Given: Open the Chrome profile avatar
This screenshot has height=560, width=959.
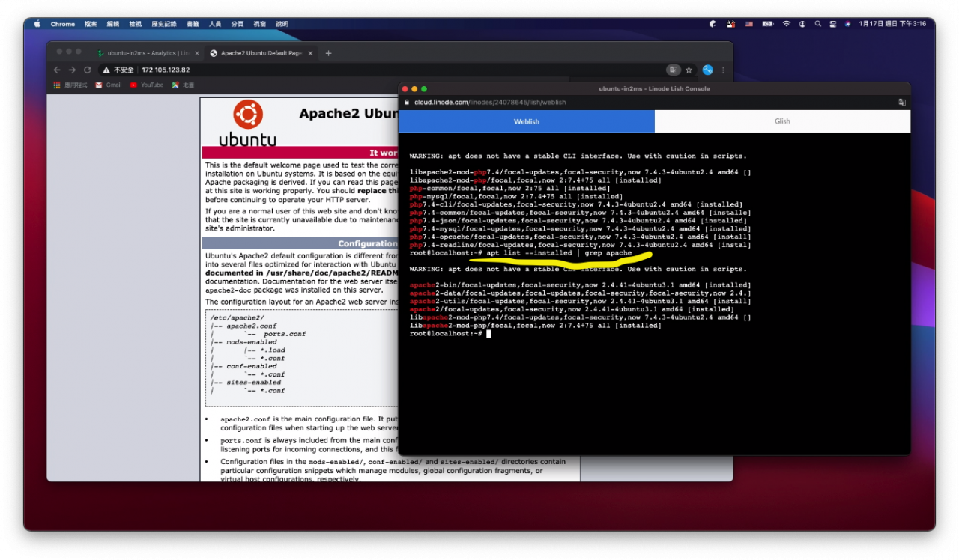Looking at the screenshot, I should [x=707, y=70].
